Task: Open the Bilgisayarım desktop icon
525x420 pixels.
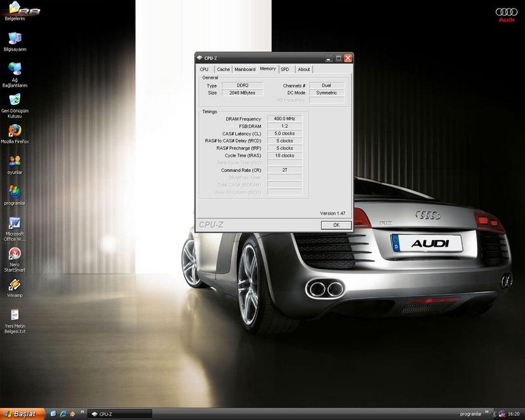Action: (14, 42)
